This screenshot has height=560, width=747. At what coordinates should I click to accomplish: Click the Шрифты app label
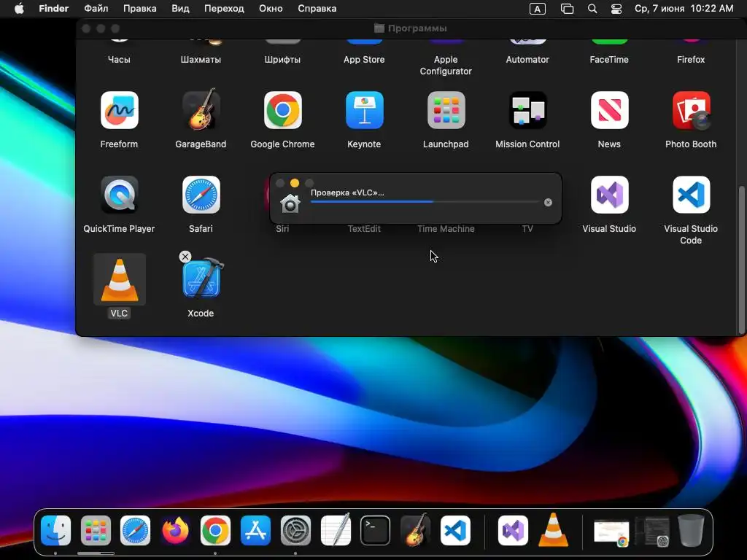tap(282, 60)
